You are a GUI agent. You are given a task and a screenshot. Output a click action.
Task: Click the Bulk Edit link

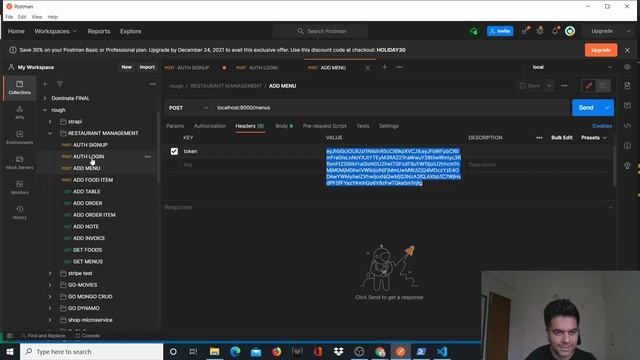562,138
